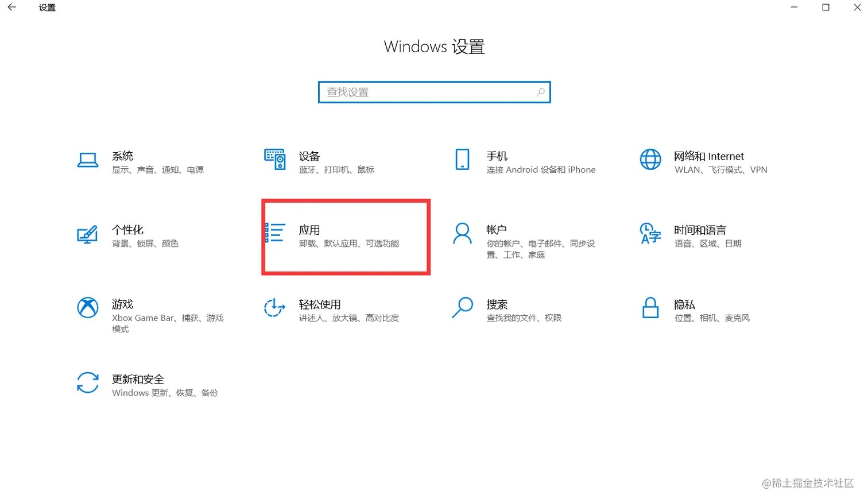Open the 网络和 Internet globe icon

[x=650, y=159]
